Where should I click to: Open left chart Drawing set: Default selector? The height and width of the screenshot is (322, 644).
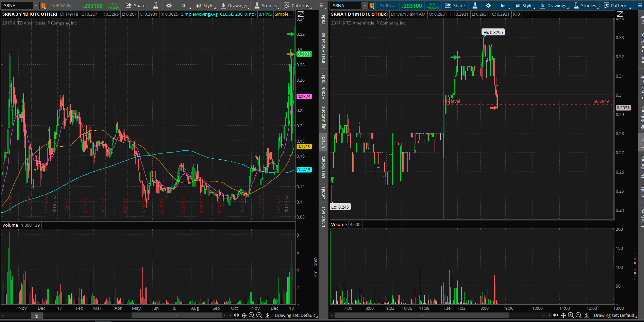tap(296, 316)
